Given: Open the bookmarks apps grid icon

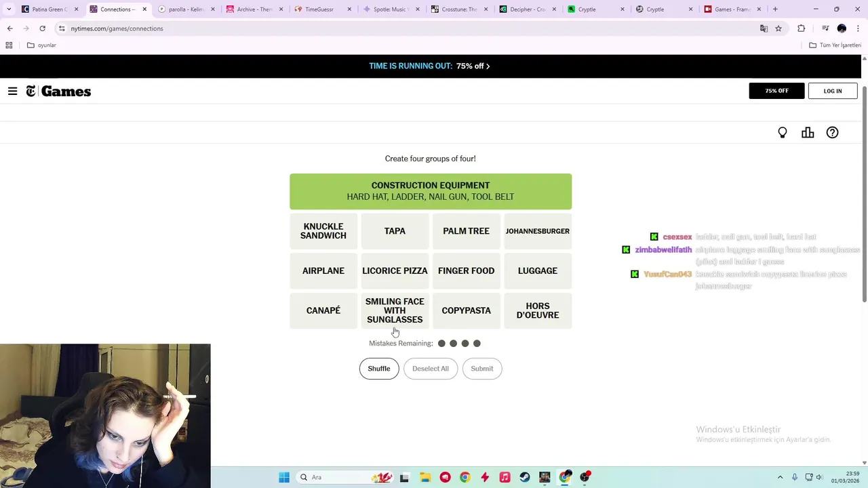Looking at the screenshot, I should coord(9,45).
